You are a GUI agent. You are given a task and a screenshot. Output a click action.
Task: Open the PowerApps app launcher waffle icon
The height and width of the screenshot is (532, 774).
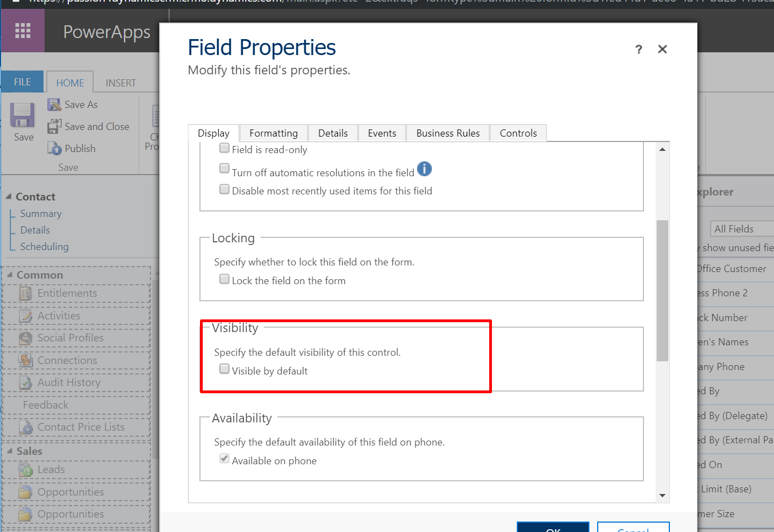(23, 31)
